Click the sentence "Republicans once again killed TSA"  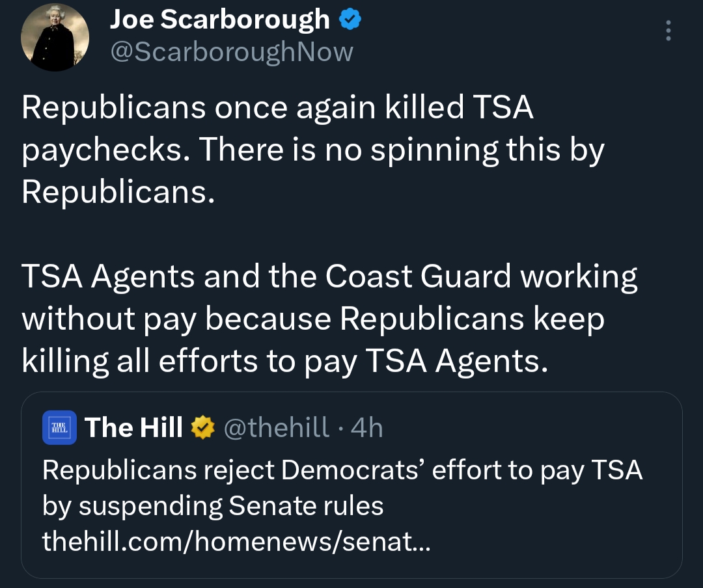277,108
